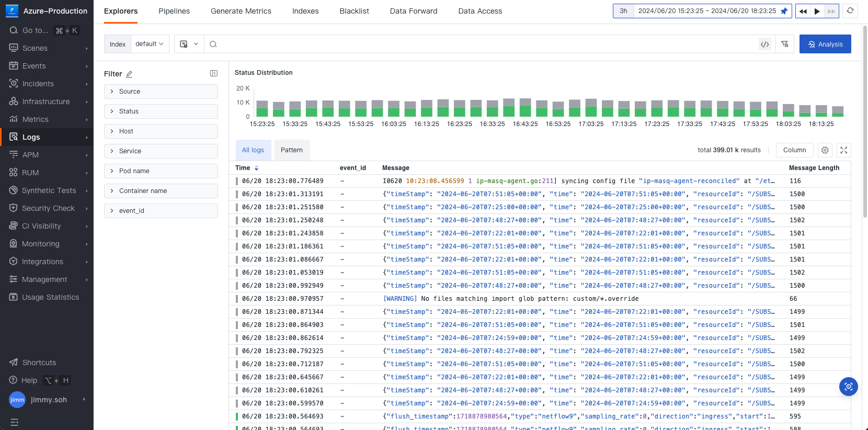Click the play auto-refresh button
The height and width of the screenshot is (430, 868).
point(817,11)
